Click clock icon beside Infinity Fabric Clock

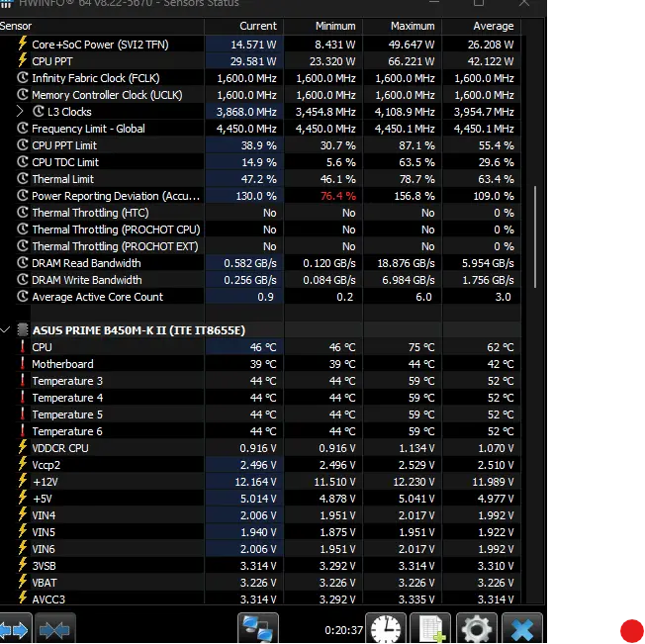(x=23, y=78)
